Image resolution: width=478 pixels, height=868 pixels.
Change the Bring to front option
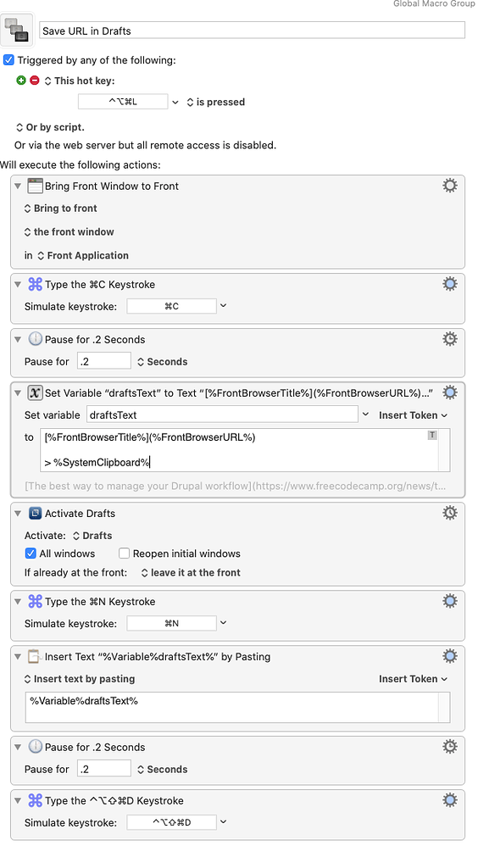[x=60, y=209]
